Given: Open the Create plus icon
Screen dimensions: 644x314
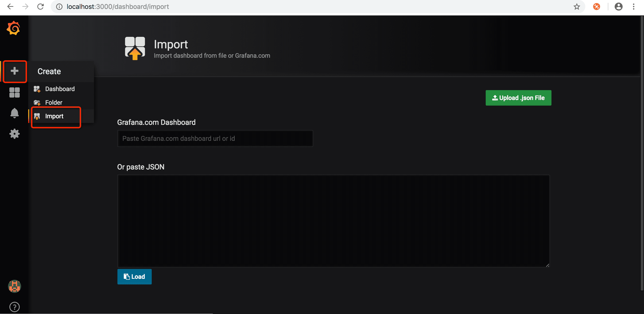Looking at the screenshot, I should (x=14, y=71).
